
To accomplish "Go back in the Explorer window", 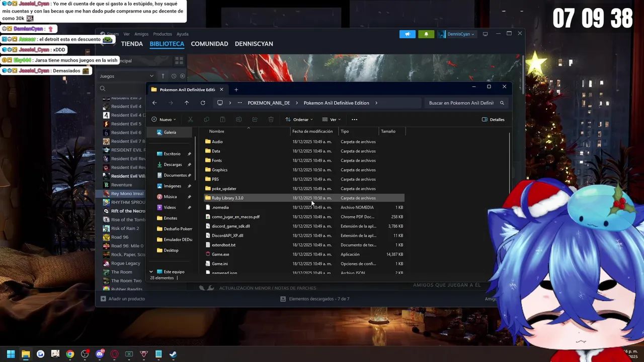I will (154, 103).
